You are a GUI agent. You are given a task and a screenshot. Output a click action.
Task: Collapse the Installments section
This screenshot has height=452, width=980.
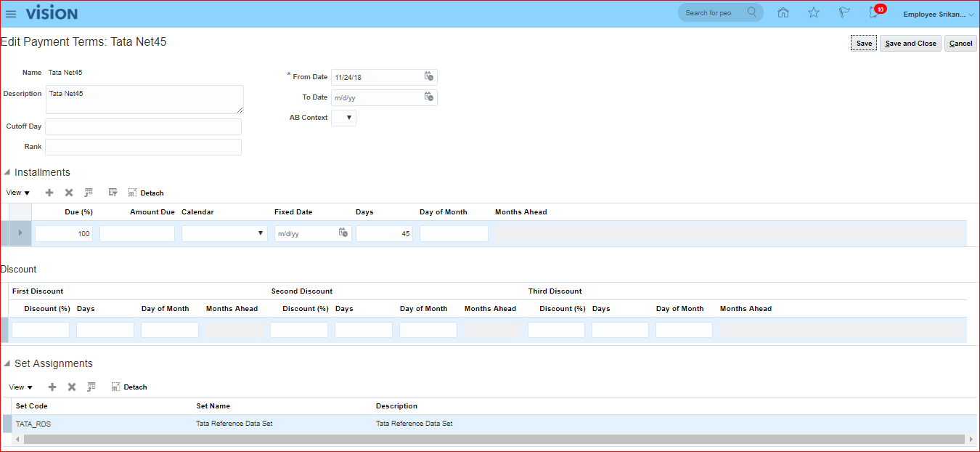(7, 172)
